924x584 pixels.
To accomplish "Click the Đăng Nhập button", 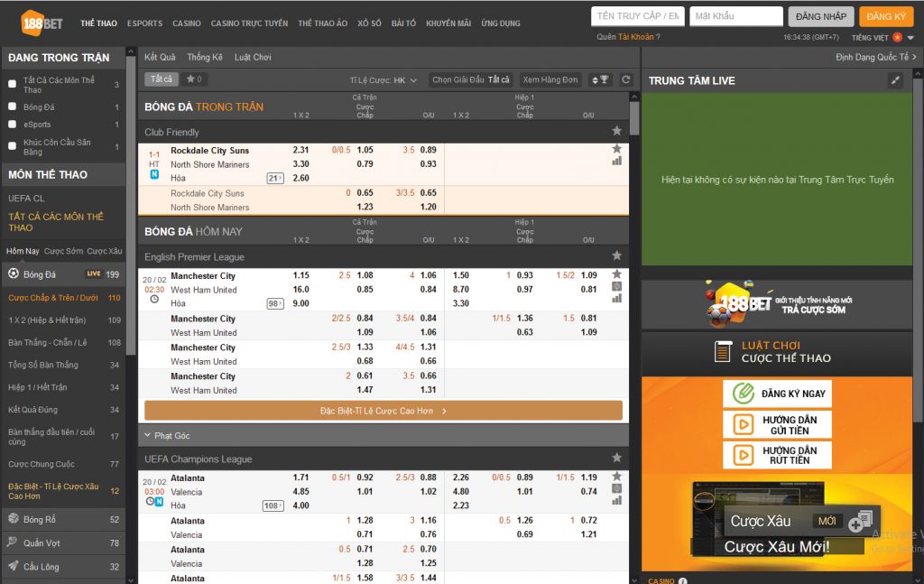I will click(820, 16).
